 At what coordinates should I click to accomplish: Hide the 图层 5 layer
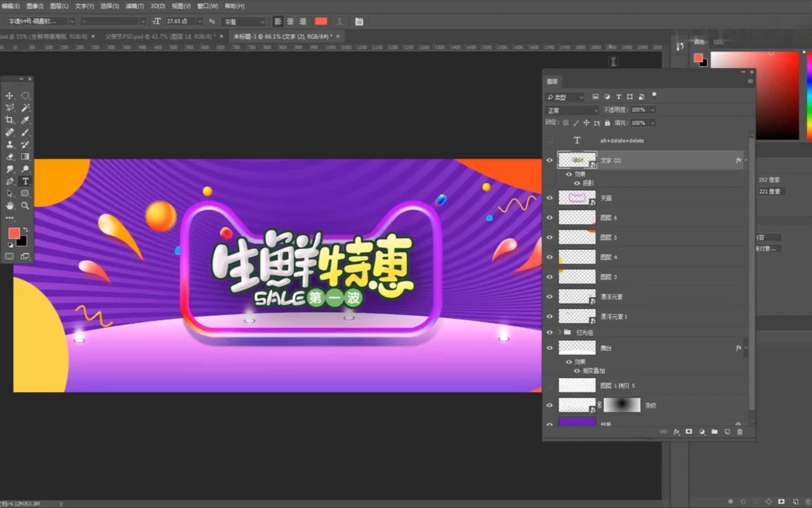(549, 238)
